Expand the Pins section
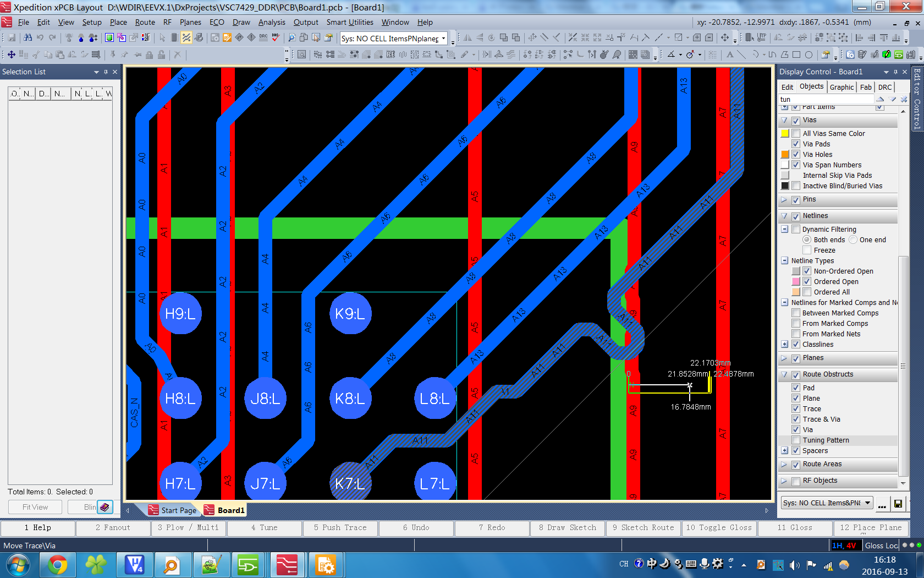Image resolution: width=924 pixels, height=578 pixels. point(784,199)
